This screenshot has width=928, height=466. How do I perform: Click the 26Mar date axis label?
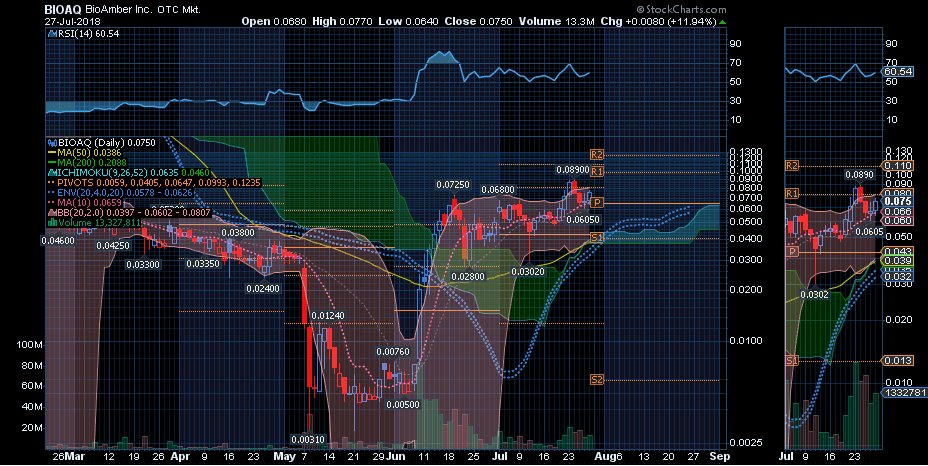click(x=68, y=457)
